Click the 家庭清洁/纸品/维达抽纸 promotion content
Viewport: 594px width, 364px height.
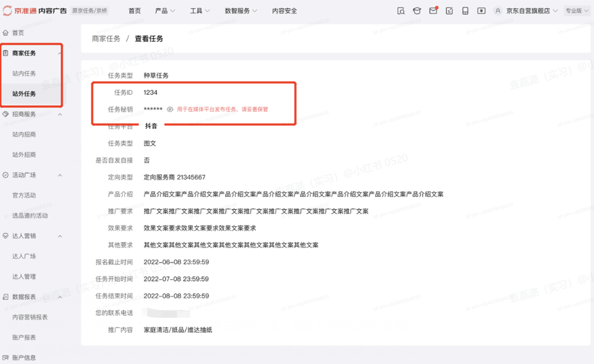(x=178, y=330)
